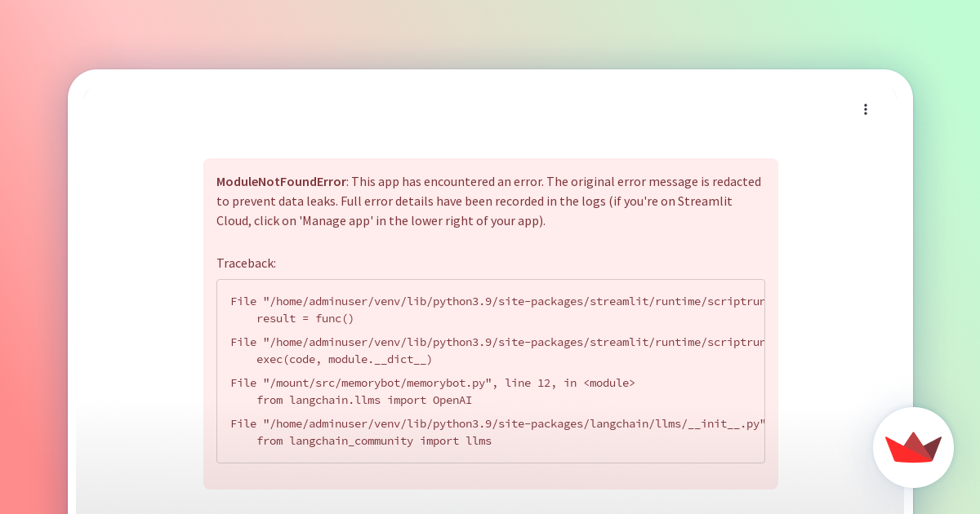The height and width of the screenshot is (514, 980).
Task: Click 'redacted' in the error message
Action: click(x=734, y=182)
